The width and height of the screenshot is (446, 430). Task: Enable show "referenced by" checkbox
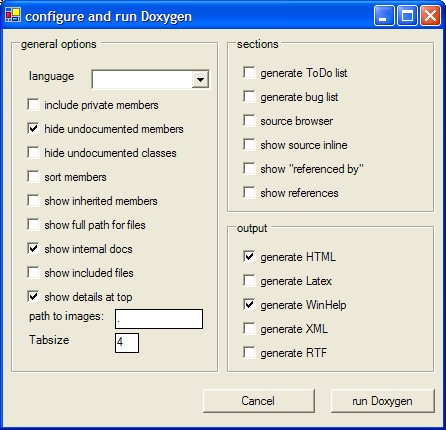[250, 169]
